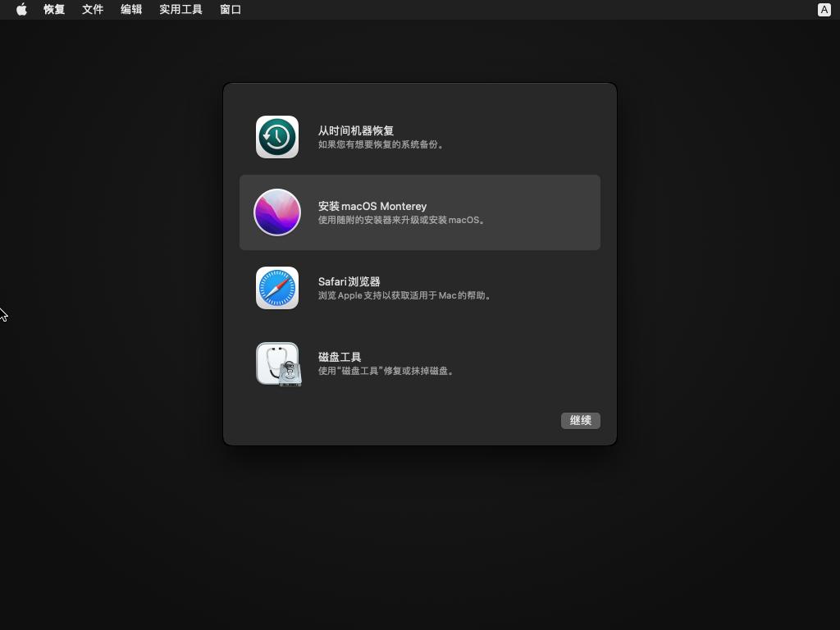The image size is (840, 630).
Task: Click the input source indicator A
Action: (x=823, y=10)
